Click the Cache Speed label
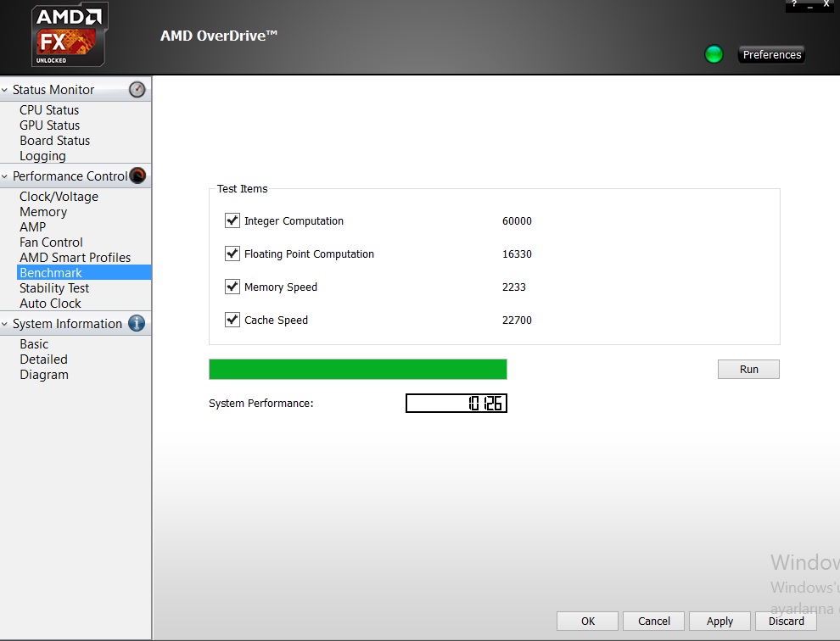 click(x=276, y=320)
